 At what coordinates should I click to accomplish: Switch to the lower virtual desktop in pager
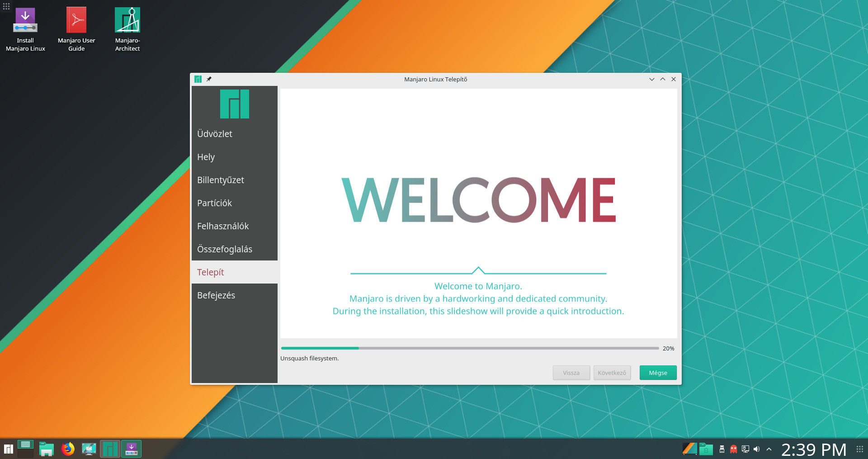(25, 454)
